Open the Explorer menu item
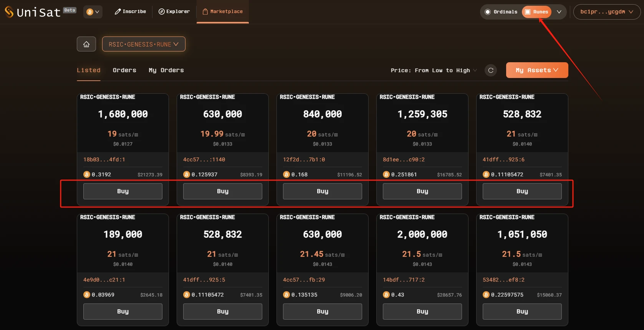644x330 pixels. click(x=174, y=12)
